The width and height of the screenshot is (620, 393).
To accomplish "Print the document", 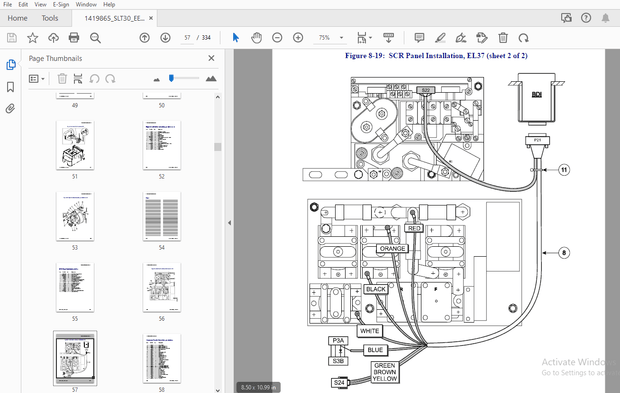I will (74, 38).
